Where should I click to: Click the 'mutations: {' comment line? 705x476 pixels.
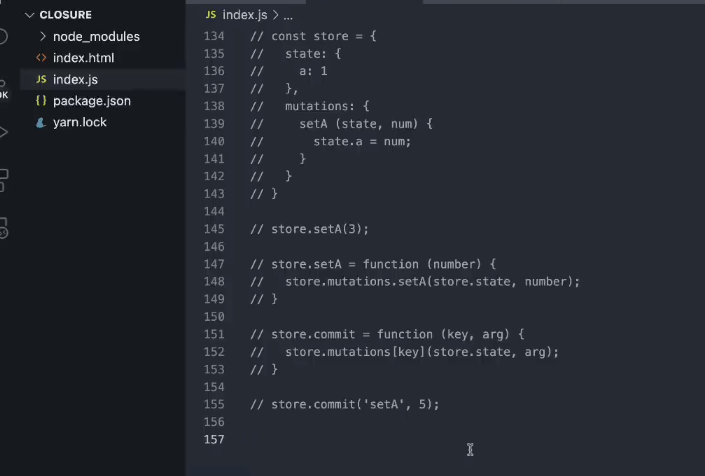pyautogui.click(x=310, y=106)
